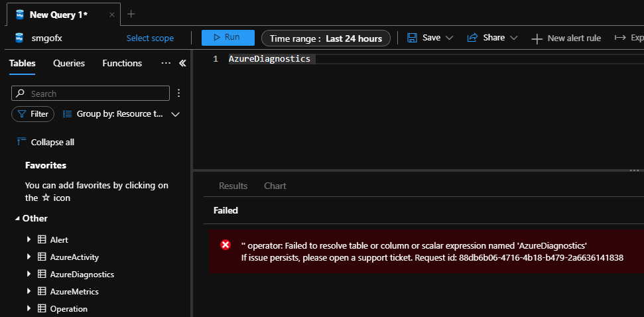The width and height of the screenshot is (644, 317).
Task: Select the New Query 1* tab
Action: click(63, 15)
